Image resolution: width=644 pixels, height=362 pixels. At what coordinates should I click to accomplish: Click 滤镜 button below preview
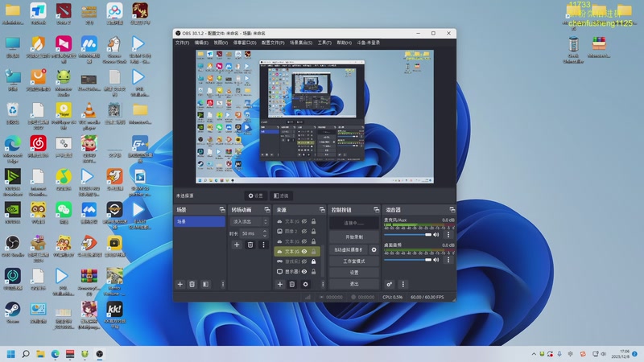[281, 195]
